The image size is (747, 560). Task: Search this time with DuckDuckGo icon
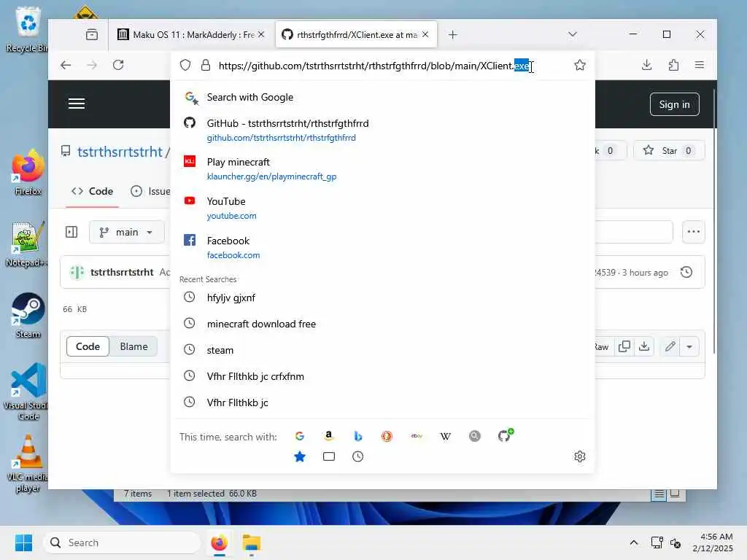click(x=387, y=436)
